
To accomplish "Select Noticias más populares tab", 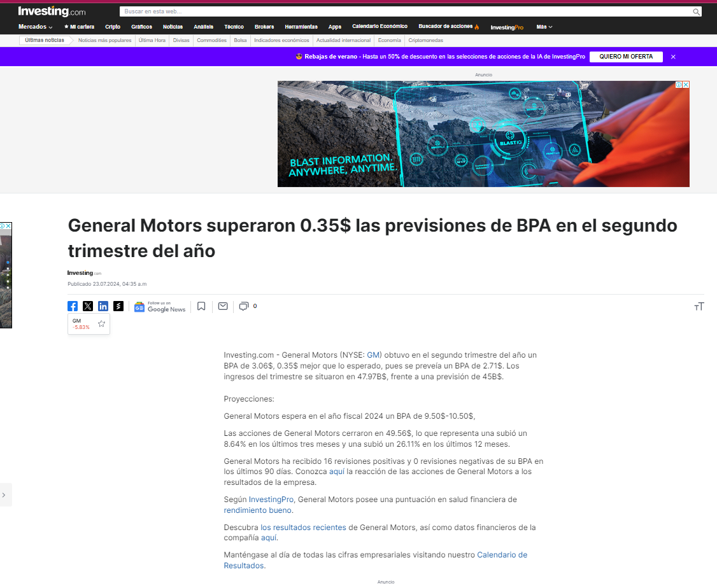I will coord(104,40).
